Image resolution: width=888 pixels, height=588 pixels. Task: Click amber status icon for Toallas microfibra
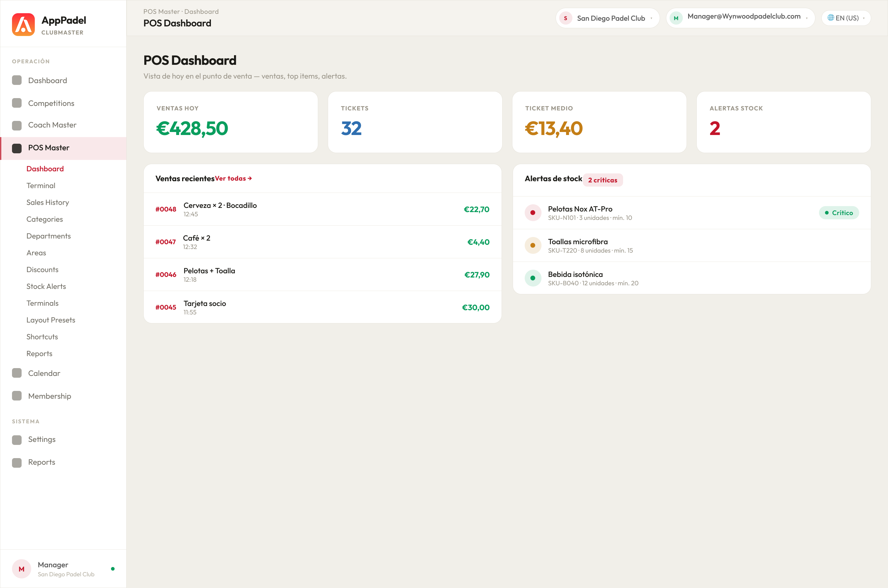(533, 245)
